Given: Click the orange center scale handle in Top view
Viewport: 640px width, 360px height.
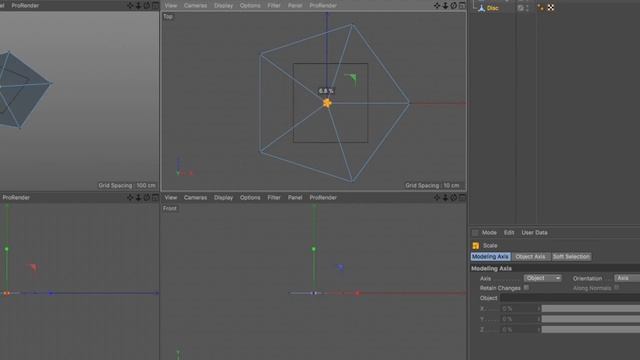Looking at the screenshot, I should (327, 103).
